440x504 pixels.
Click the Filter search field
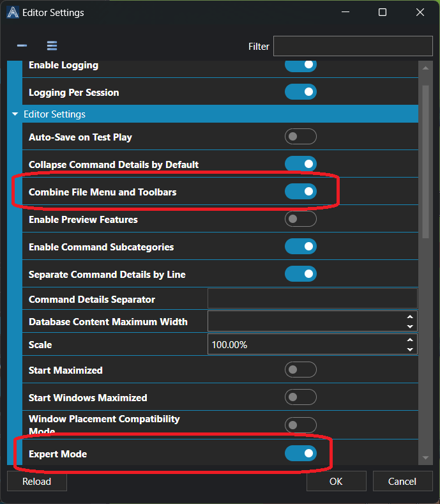[x=353, y=46]
